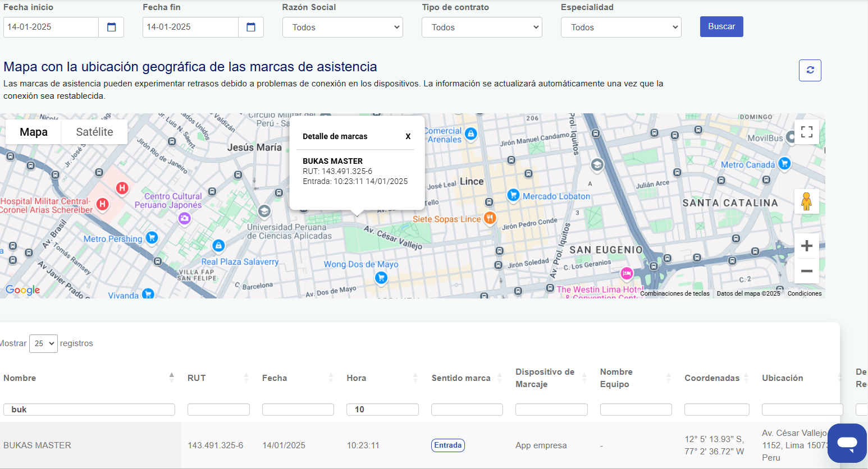Close the Detalle de marcas popup
Screen dimensions: 868x469
coord(408,136)
